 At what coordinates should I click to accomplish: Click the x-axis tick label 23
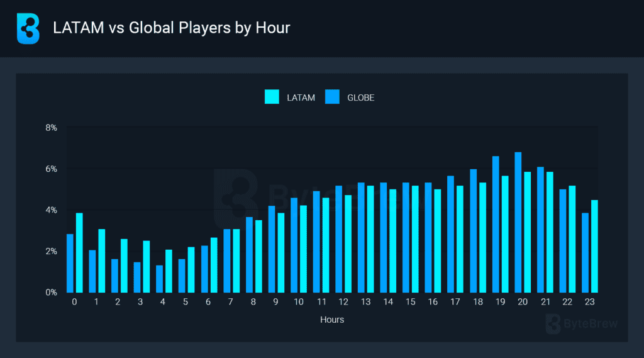pyautogui.click(x=589, y=303)
